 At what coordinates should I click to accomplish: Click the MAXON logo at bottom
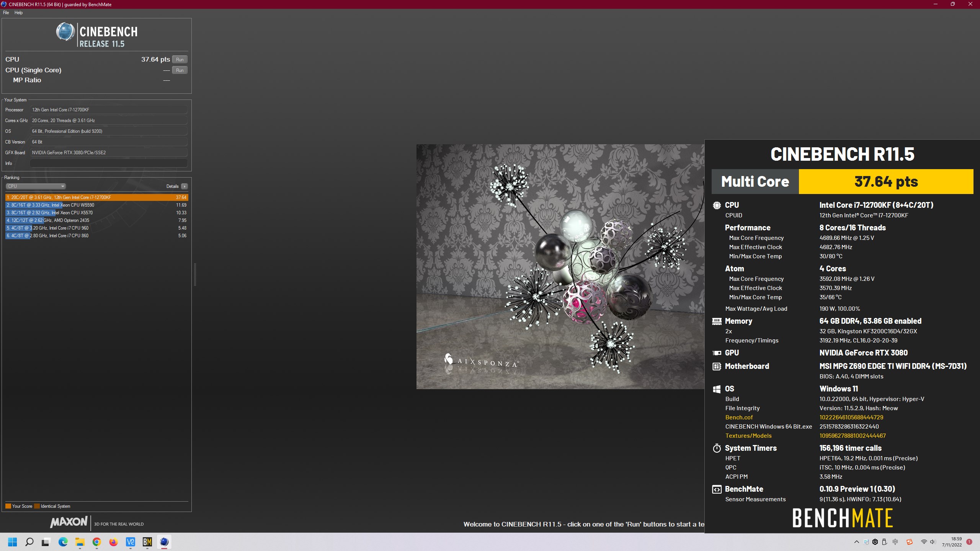click(69, 522)
